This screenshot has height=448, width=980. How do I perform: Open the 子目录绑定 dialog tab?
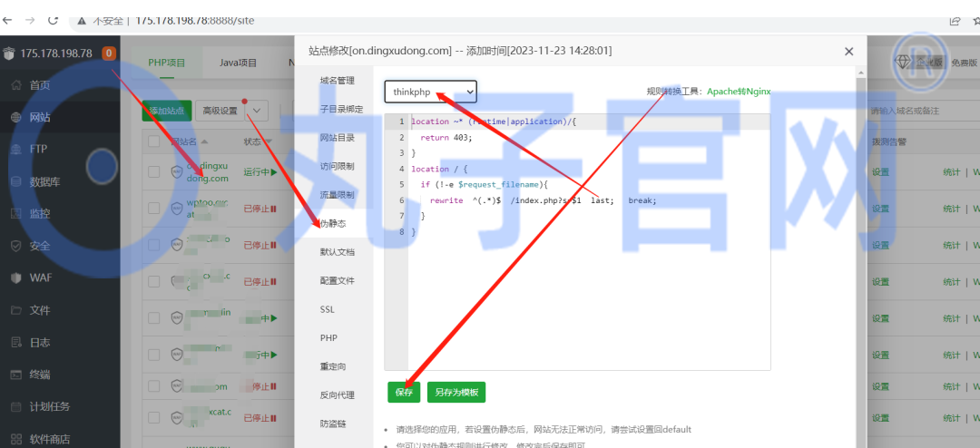click(341, 109)
